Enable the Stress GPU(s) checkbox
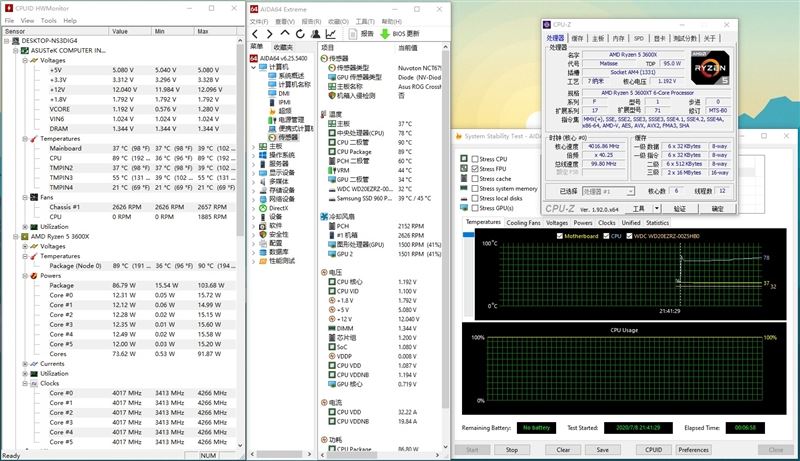Screen dimensions: 800x461 (x=475, y=208)
